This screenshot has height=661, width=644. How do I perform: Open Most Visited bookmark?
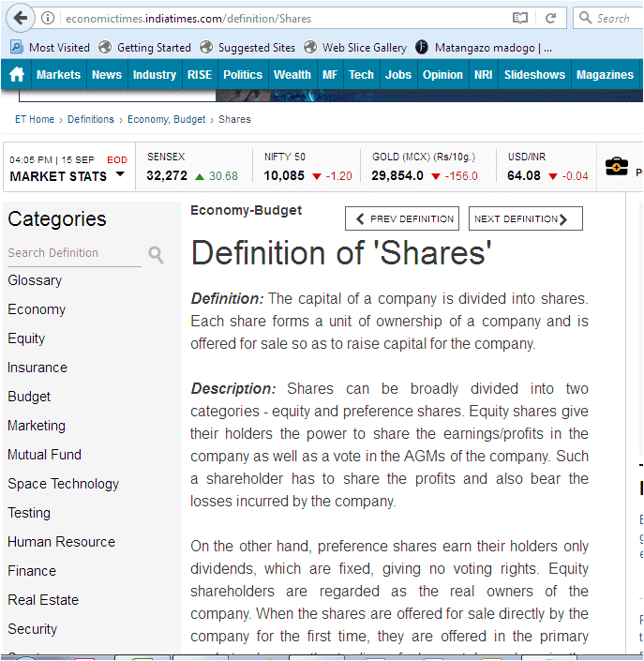(51, 47)
